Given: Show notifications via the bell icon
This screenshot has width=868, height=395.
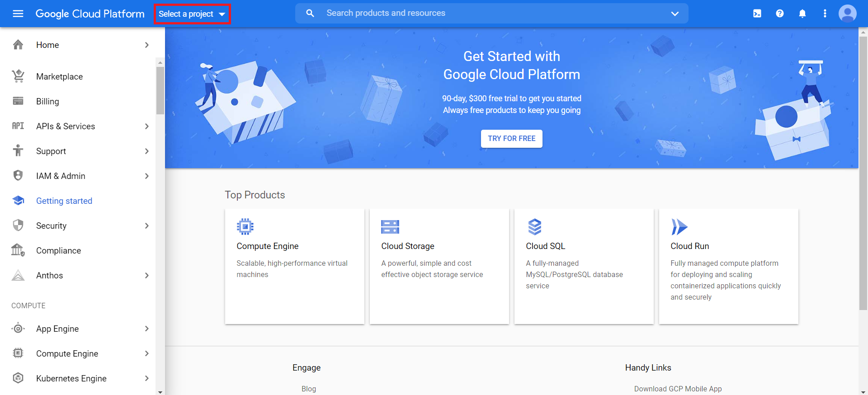Looking at the screenshot, I should (802, 14).
